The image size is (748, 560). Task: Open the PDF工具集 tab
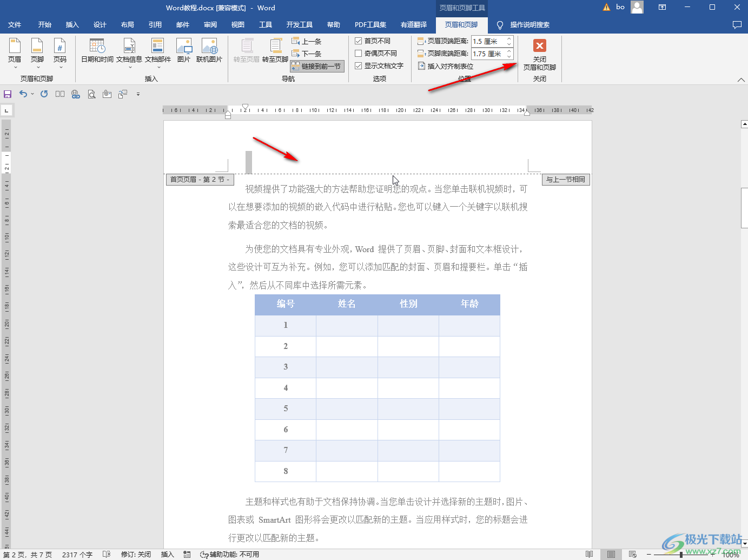click(370, 25)
